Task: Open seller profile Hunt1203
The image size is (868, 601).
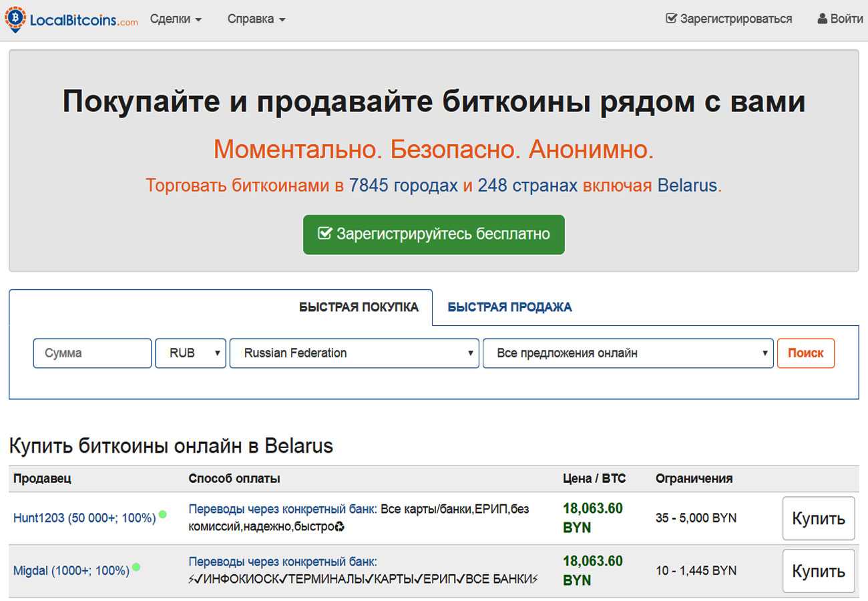Action: click(84, 518)
